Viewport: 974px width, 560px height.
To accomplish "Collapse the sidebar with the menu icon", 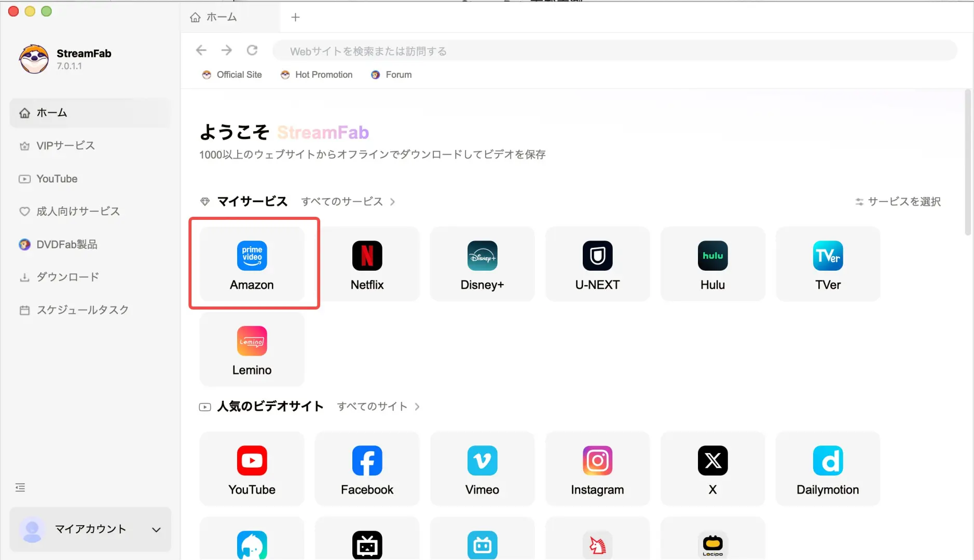I will click(x=20, y=487).
